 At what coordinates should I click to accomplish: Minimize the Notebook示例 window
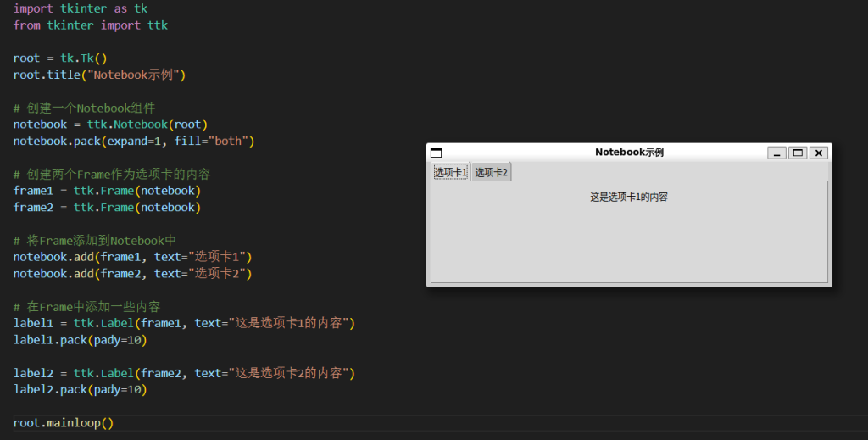pyautogui.click(x=776, y=153)
